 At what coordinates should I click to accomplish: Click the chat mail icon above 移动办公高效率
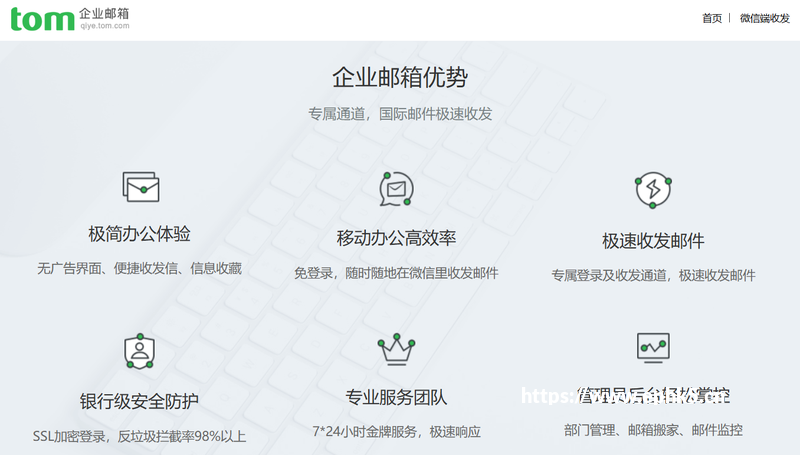396,189
